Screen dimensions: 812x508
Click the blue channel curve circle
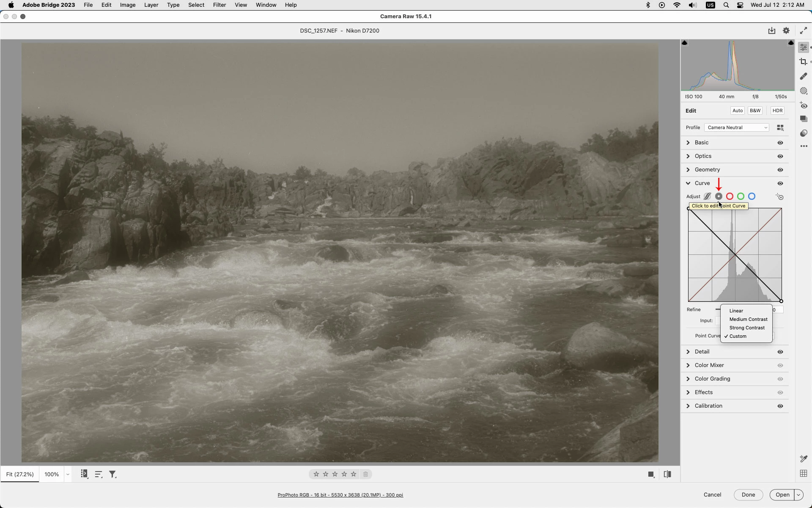coord(752,196)
